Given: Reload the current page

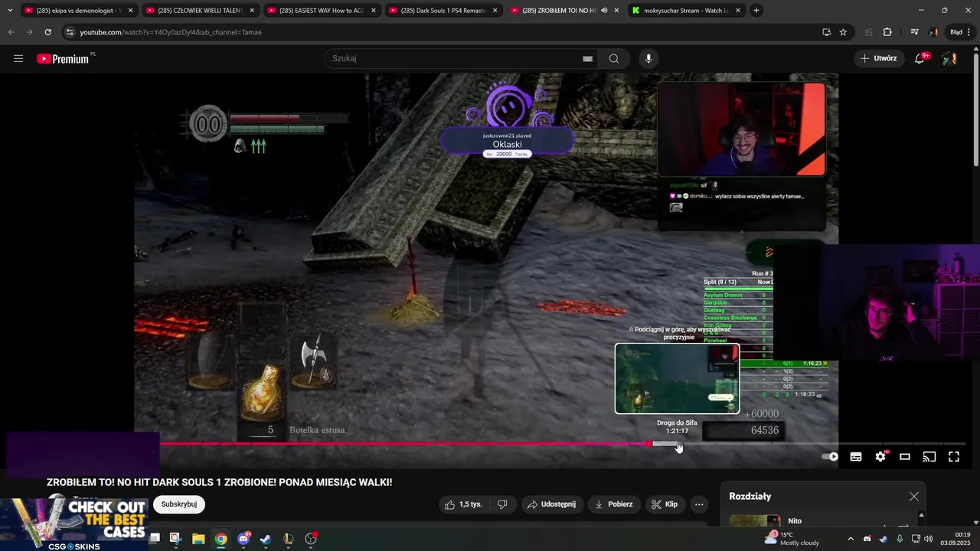Looking at the screenshot, I should (47, 32).
